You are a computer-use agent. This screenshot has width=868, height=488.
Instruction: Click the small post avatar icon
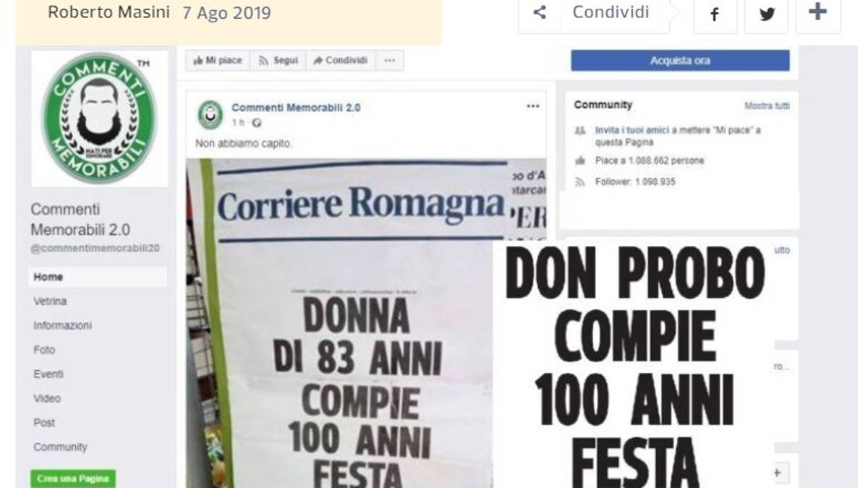tap(210, 114)
